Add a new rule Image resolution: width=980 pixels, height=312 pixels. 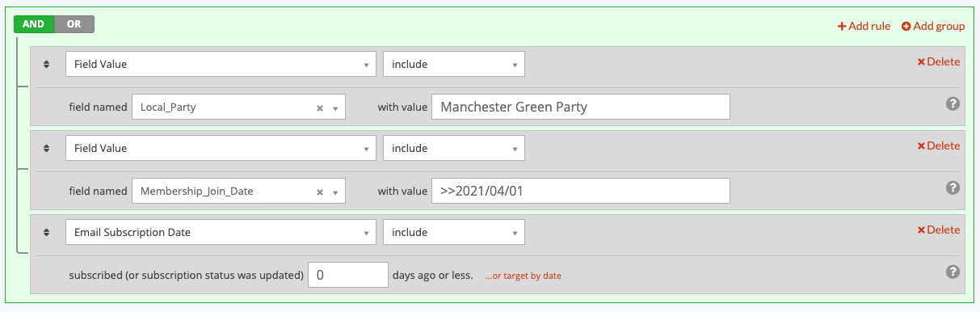tap(864, 26)
